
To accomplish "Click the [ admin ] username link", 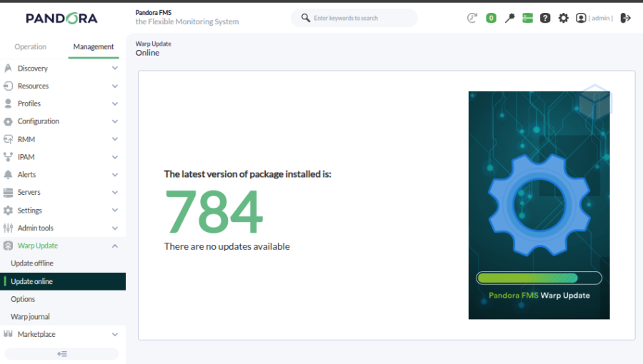I will point(600,18).
